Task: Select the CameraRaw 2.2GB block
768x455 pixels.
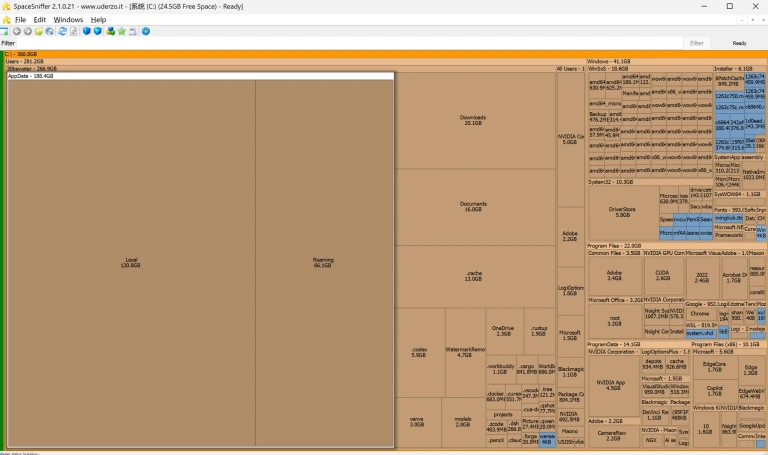Action: pyautogui.click(x=613, y=436)
